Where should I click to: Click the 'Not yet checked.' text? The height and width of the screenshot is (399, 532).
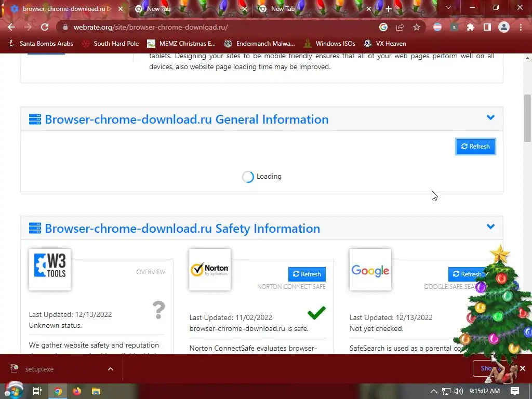coord(377,328)
